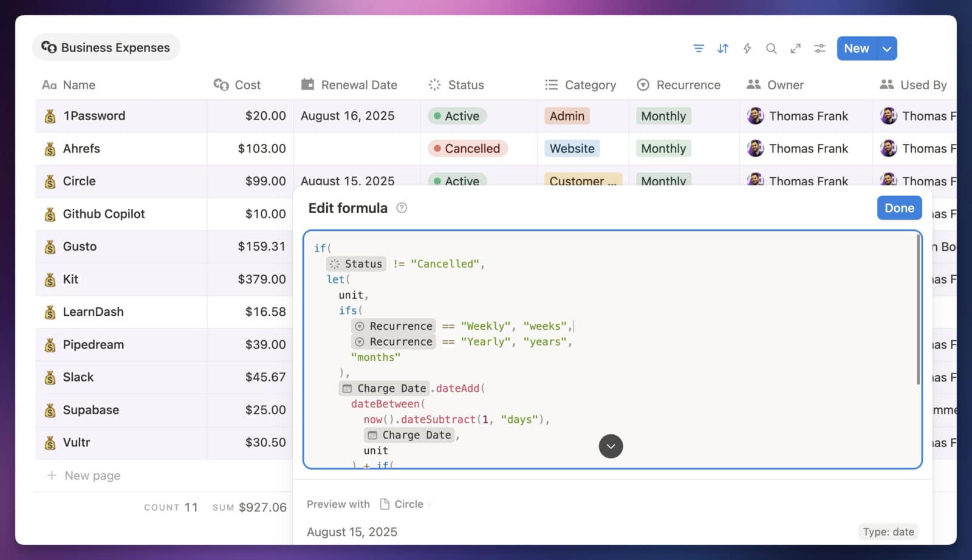972x560 pixels.
Task: Select the Recurrence column header
Action: 680,85
